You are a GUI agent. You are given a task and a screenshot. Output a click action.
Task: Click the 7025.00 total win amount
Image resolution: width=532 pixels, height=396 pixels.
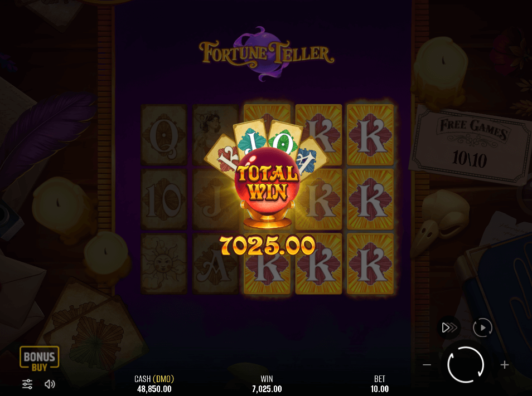point(267,245)
